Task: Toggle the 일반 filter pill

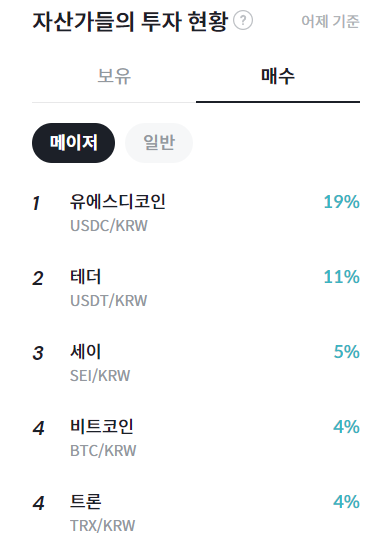Action: coord(159,143)
